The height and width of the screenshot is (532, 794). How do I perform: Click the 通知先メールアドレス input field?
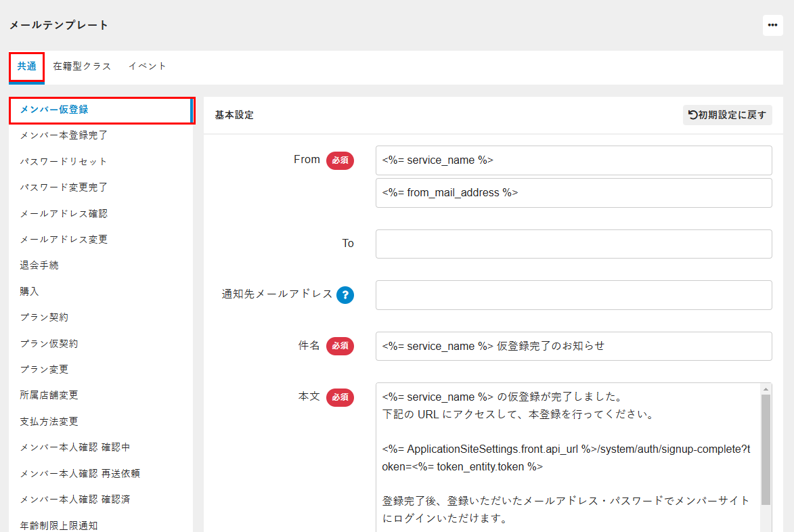(x=573, y=295)
